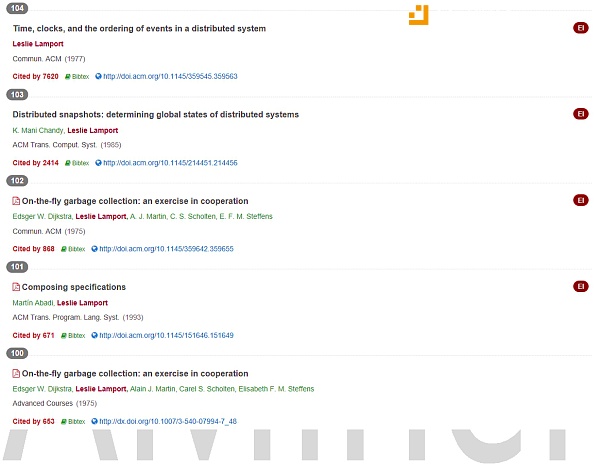The width and height of the screenshot is (600, 465).
Task: Open author Edsger W. Dijkstra in entry 102
Action: click(42, 217)
